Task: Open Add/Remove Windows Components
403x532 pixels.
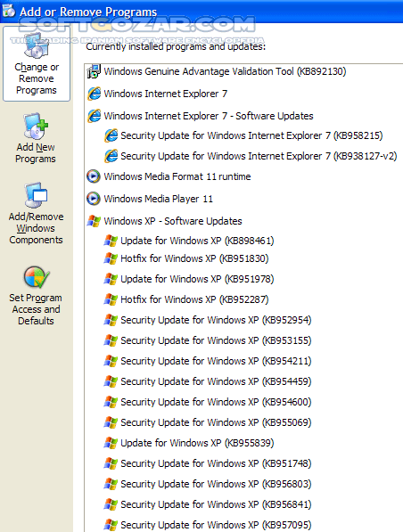Action: coord(36,214)
